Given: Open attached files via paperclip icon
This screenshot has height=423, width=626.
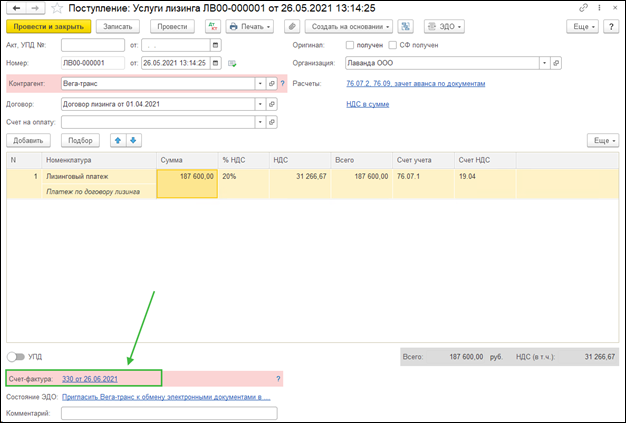Looking at the screenshot, I should coord(292,26).
